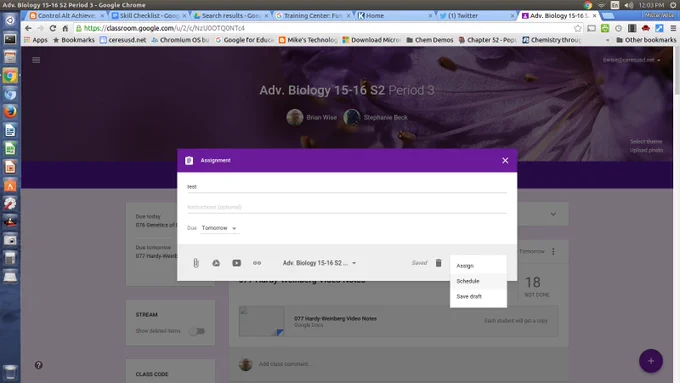This screenshot has height=383, width=680.
Task: Click Brian Wise teacher avatar
Action: pyautogui.click(x=295, y=117)
